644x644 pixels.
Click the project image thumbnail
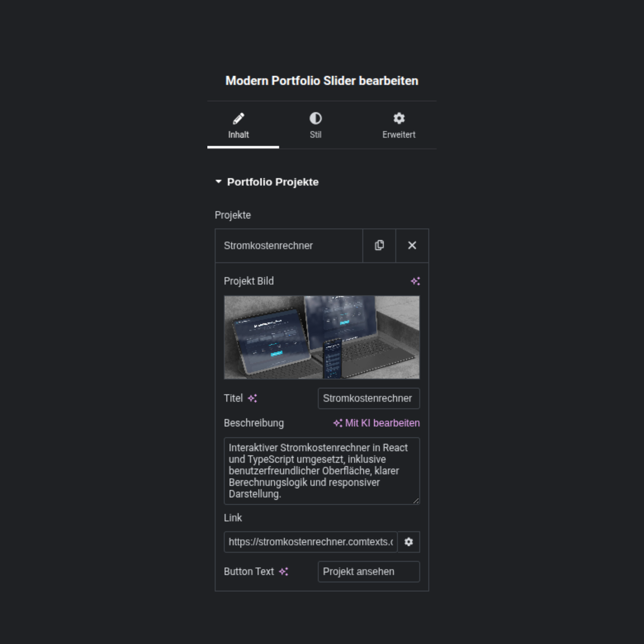coord(322,337)
